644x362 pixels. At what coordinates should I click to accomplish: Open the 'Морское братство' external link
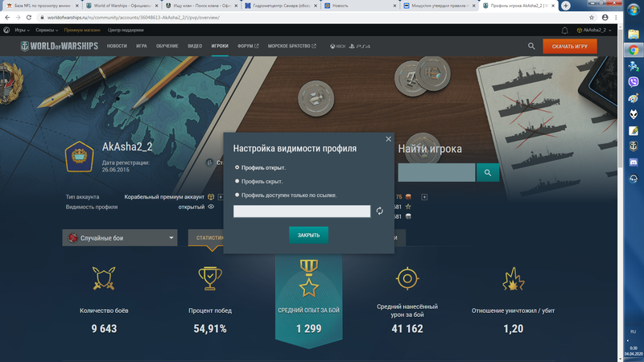click(x=292, y=47)
